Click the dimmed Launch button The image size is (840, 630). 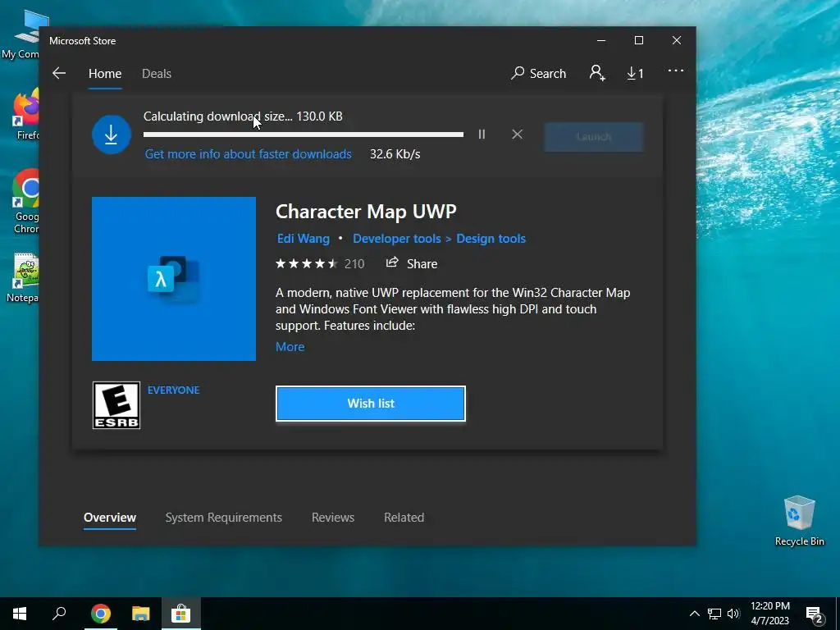[594, 137]
